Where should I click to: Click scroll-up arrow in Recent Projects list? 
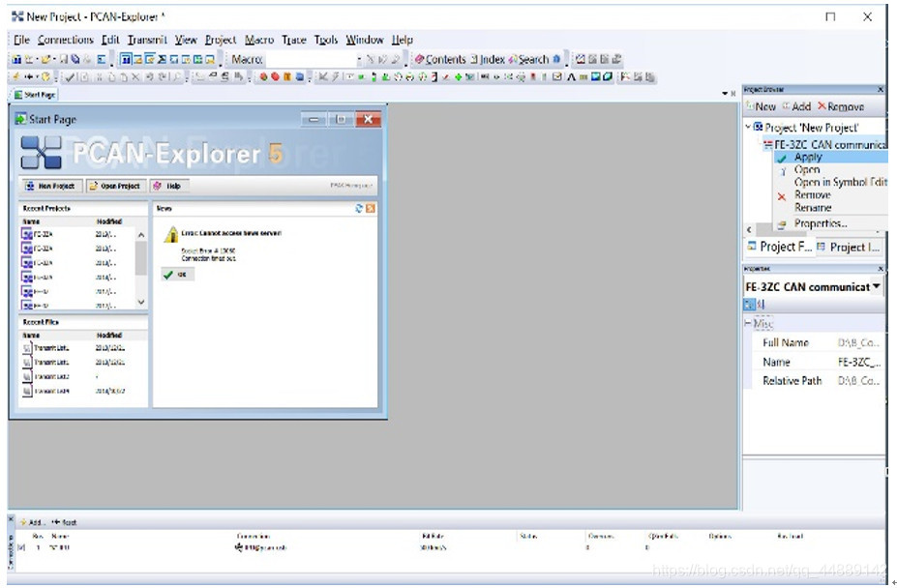coord(141,235)
